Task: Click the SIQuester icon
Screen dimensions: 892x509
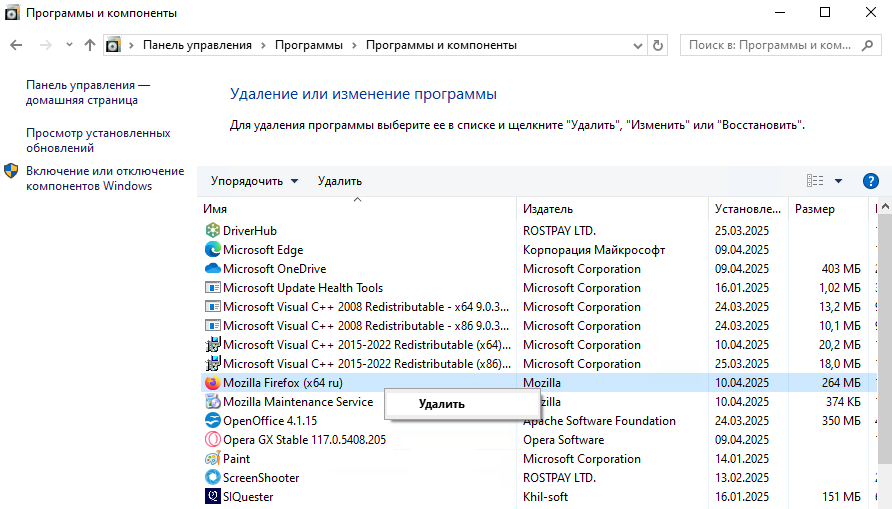Action: point(212,496)
